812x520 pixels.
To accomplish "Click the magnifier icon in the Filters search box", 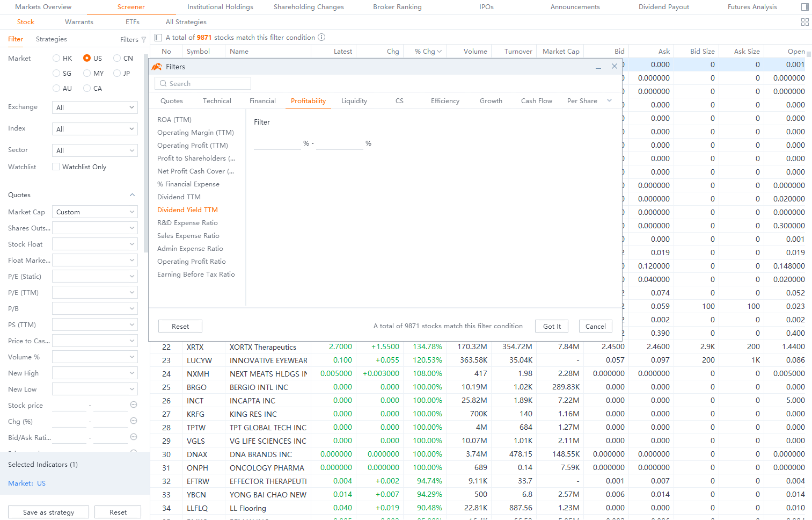I will point(163,83).
